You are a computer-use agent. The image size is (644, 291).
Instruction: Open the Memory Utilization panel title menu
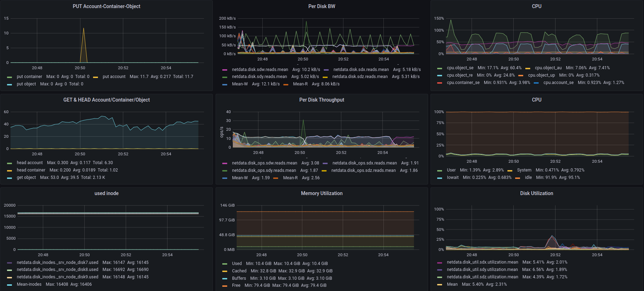click(x=322, y=193)
